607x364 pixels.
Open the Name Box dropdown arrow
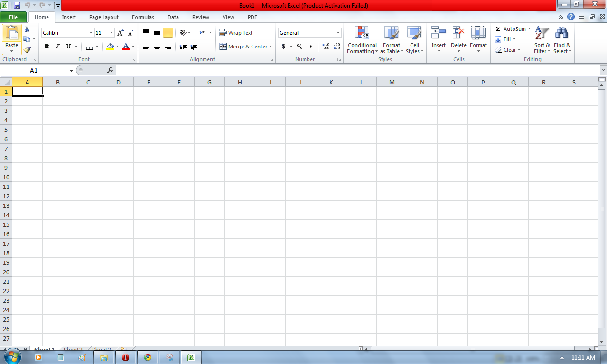pos(71,70)
